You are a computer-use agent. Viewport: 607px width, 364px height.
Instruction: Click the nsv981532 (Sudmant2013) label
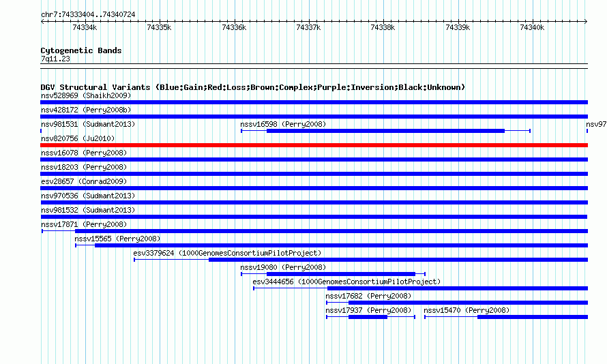(88, 210)
